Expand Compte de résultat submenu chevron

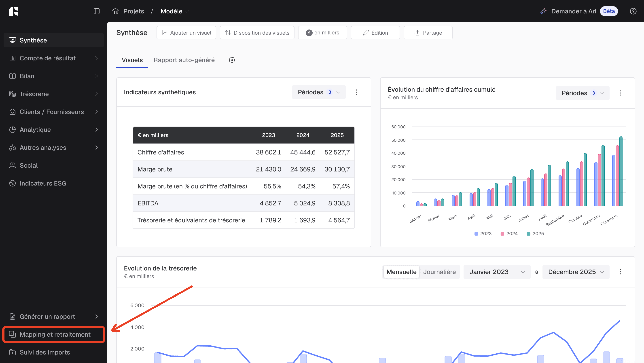pos(97,58)
